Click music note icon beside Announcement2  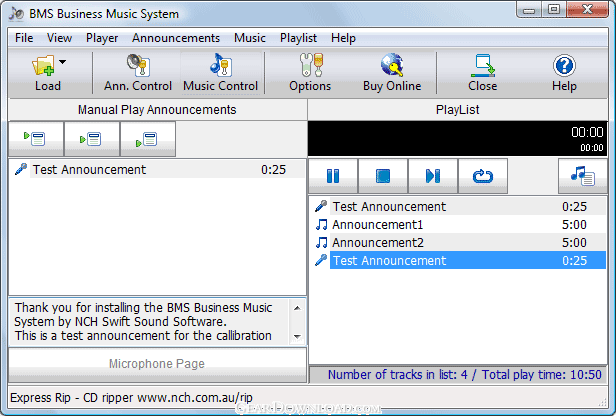(321, 243)
